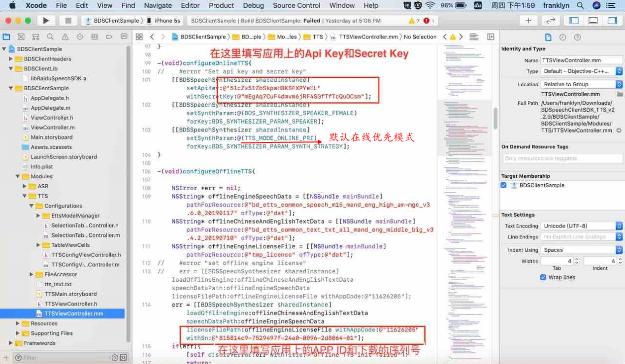Viewport: 625px width, 364px height.
Task: Open the Issue navigator
Action: 65,37
